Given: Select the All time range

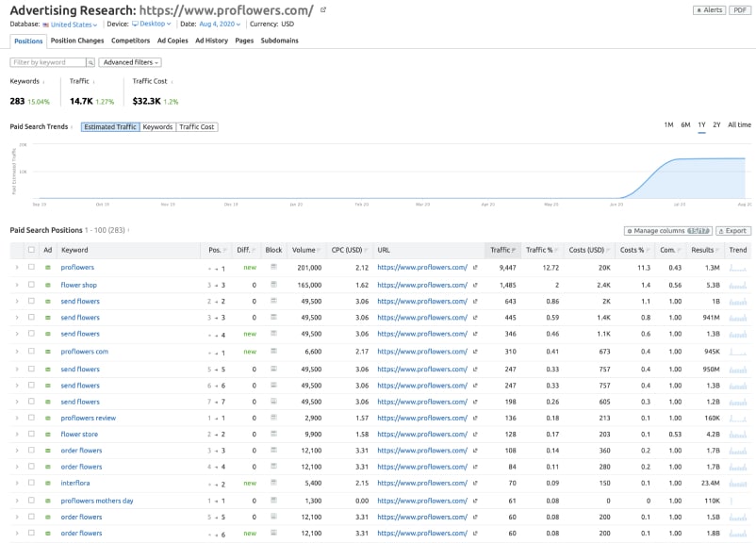Looking at the screenshot, I should [x=739, y=124].
